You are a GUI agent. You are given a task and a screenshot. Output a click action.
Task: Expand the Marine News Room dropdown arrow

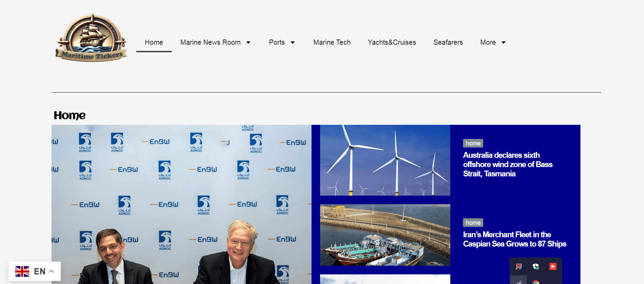coord(248,42)
